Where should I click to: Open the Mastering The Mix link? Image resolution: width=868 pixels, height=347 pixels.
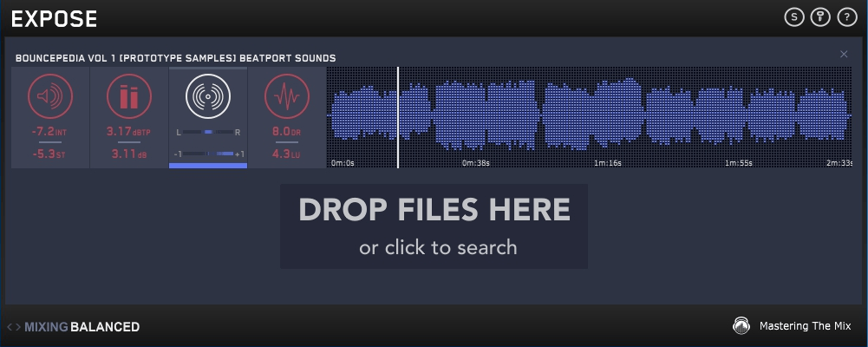point(805,326)
